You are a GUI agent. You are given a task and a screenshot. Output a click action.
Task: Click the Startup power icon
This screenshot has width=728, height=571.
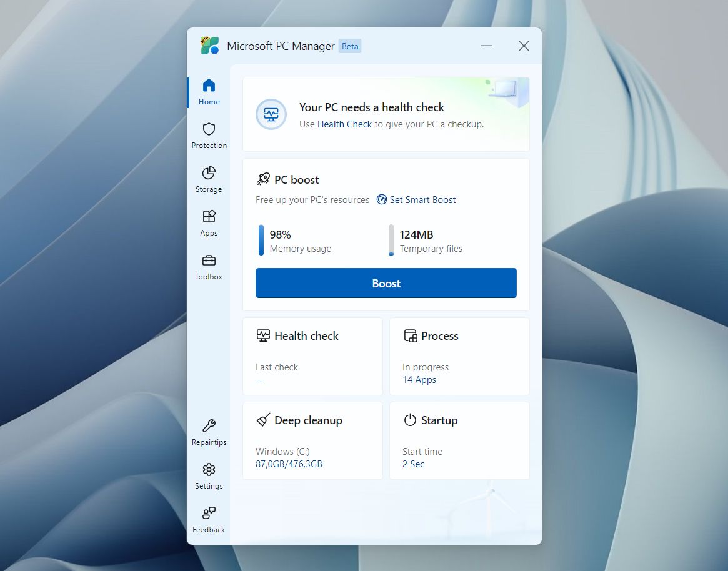411,420
